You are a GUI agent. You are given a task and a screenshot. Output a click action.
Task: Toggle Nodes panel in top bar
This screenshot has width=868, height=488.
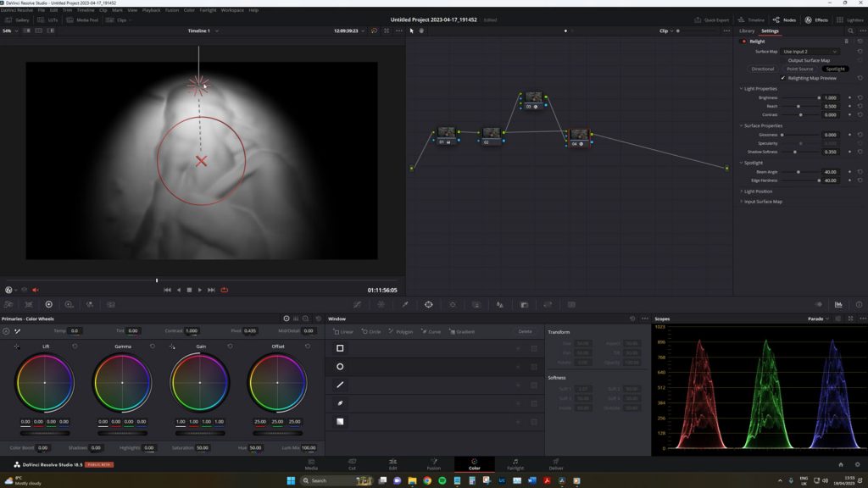click(784, 20)
